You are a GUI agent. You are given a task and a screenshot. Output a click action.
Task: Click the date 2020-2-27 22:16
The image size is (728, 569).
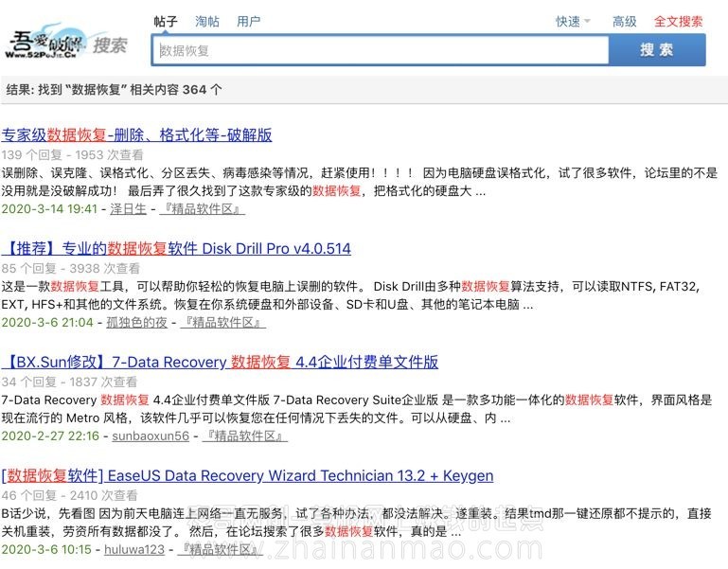click(50, 436)
